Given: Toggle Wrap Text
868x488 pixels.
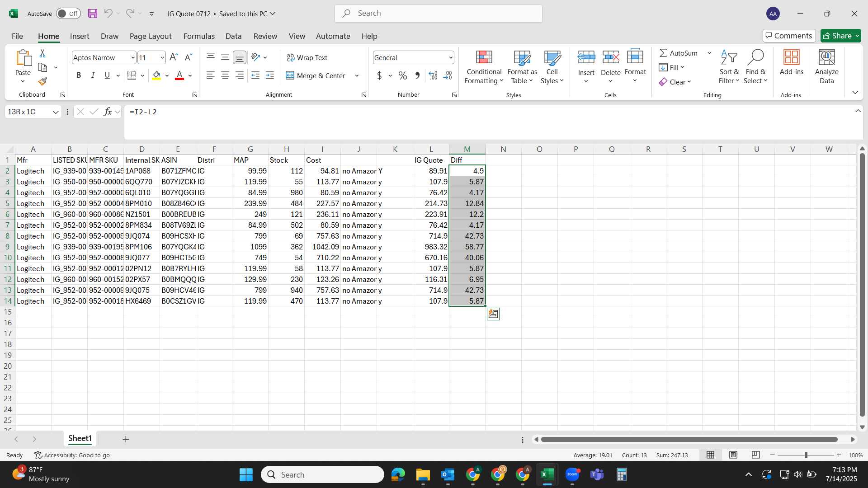Looking at the screenshot, I should [307, 57].
